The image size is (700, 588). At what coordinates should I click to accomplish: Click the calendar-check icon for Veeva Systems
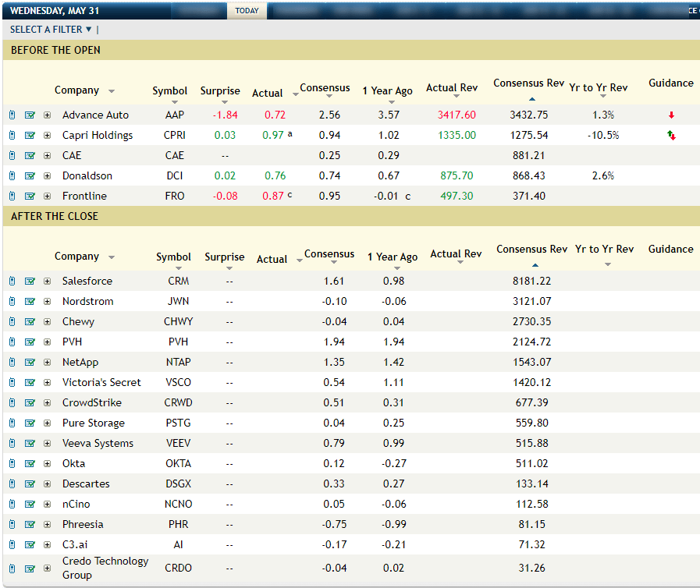[x=30, y=444]
